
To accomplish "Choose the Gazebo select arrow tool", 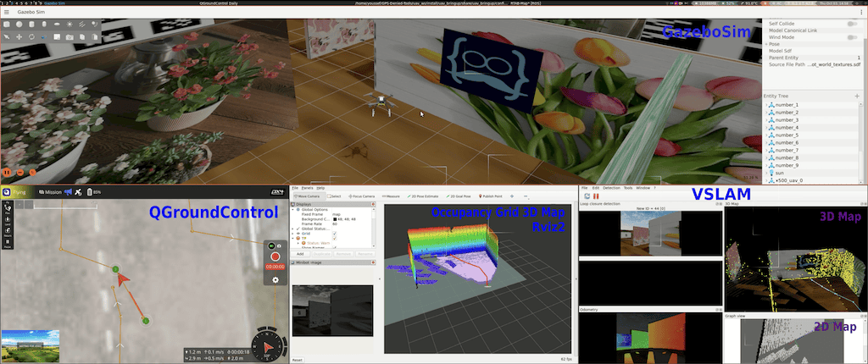I will (x=7, y=37).
